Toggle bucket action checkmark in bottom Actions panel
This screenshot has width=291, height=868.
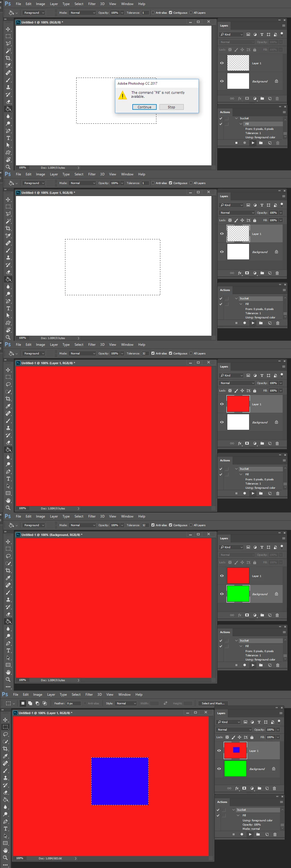pyautogui.click(x=218, y=810)
